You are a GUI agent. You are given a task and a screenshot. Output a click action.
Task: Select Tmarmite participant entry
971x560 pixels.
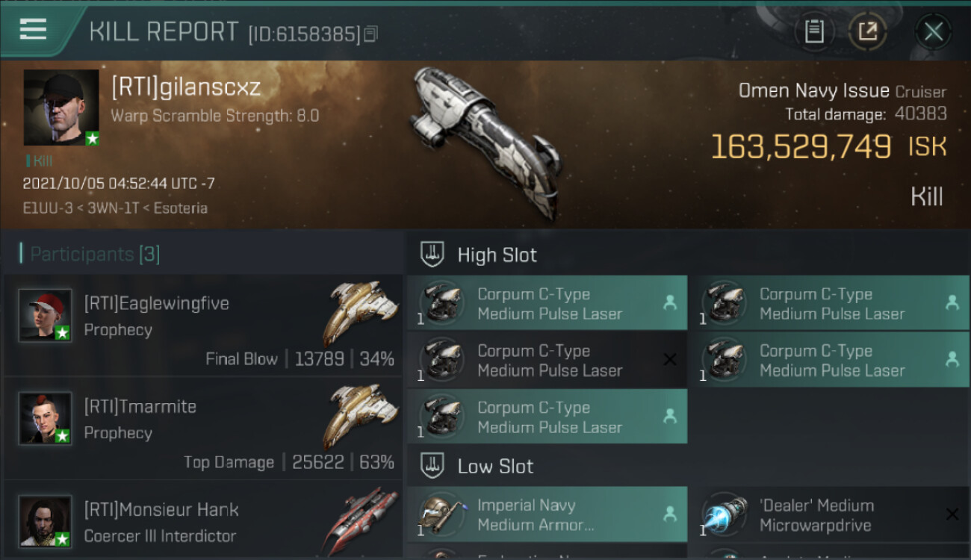tap(203, 428)
